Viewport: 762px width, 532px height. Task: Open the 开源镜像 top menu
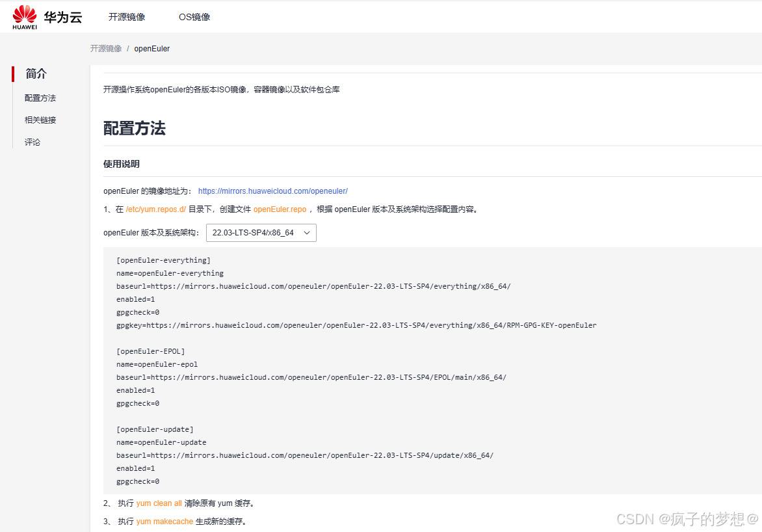click(x=127, y=17)
